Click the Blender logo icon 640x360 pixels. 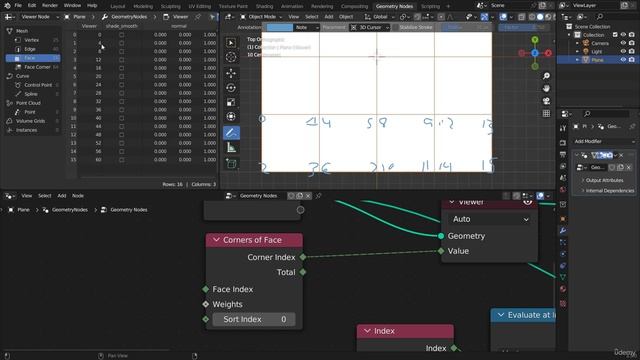(7, 6)
